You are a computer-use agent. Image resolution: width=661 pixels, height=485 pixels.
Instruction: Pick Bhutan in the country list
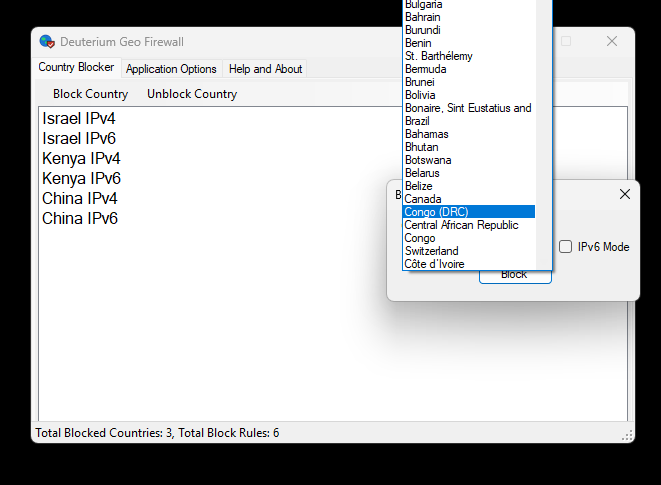469,147
